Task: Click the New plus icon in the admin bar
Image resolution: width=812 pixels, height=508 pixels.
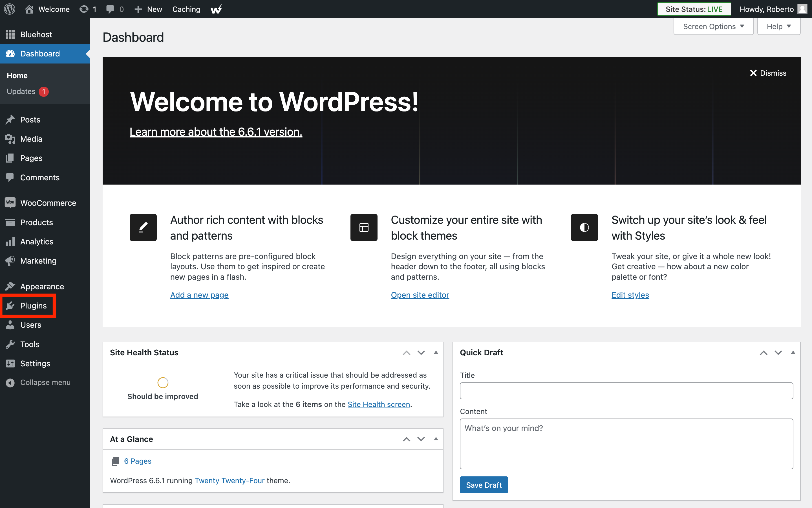Action: (138, 9)
